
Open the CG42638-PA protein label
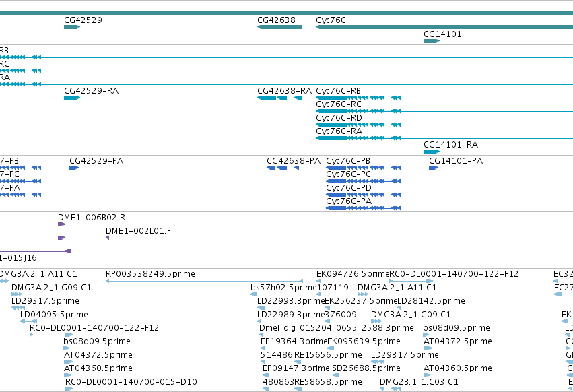294,161
